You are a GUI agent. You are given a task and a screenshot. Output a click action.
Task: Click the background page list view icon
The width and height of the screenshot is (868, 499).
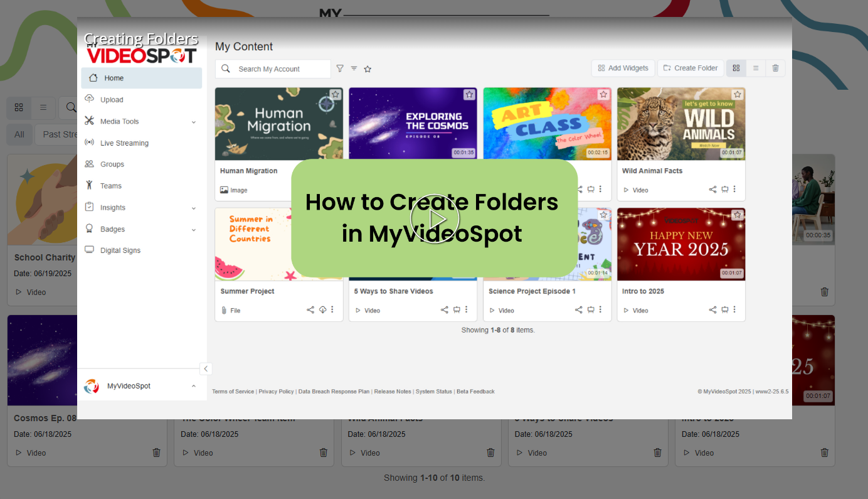point(43,107)
